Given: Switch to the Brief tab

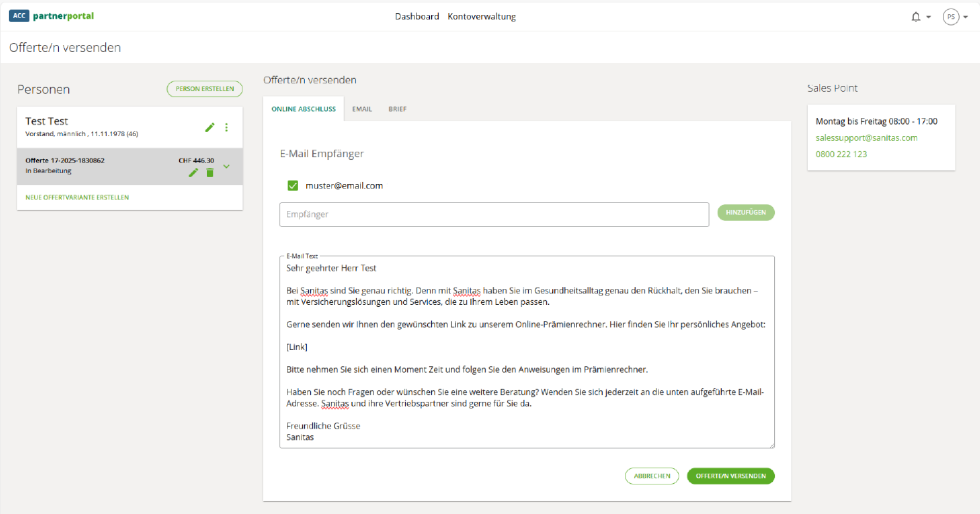Looking at the screenshot, I should click(398, 109).
